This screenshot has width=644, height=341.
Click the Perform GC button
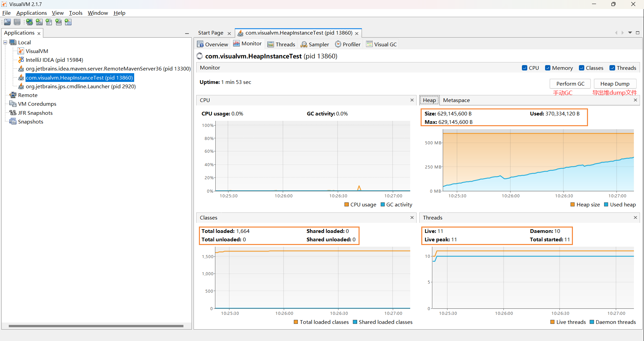pos(570,84)
